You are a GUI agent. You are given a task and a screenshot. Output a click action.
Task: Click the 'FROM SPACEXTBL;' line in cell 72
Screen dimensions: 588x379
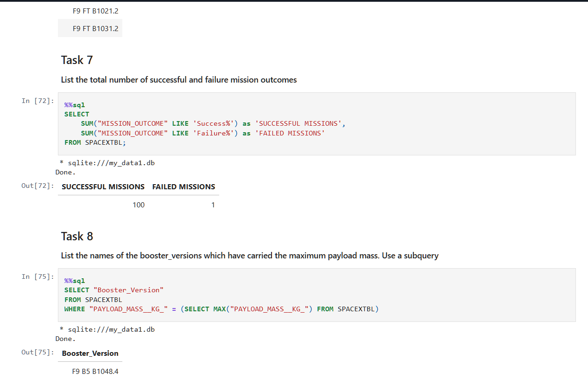[95, 142]
